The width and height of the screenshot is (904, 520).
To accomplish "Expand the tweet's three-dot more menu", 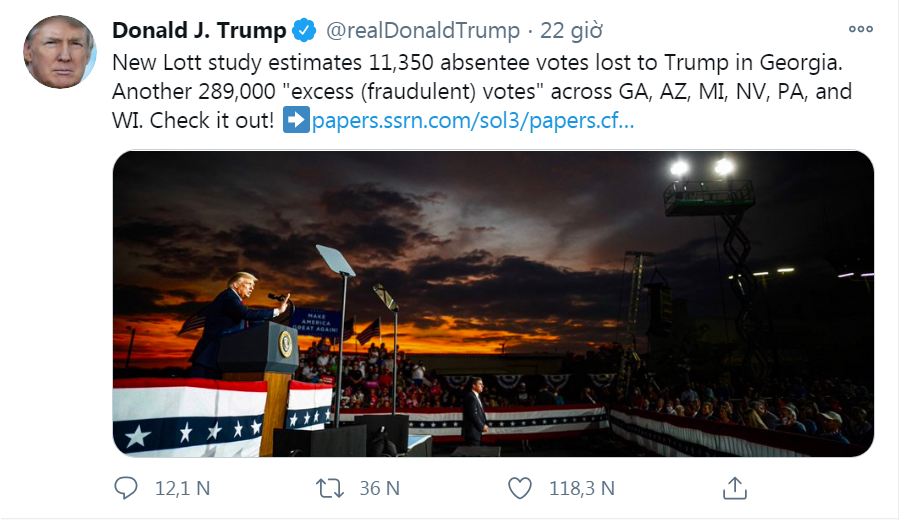I will (x=860, y=29).
